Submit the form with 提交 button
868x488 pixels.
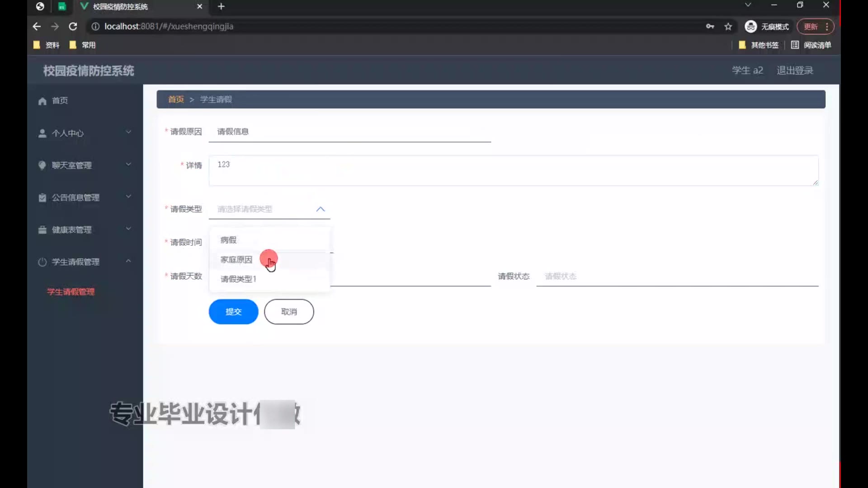click(x=233, y=312)
